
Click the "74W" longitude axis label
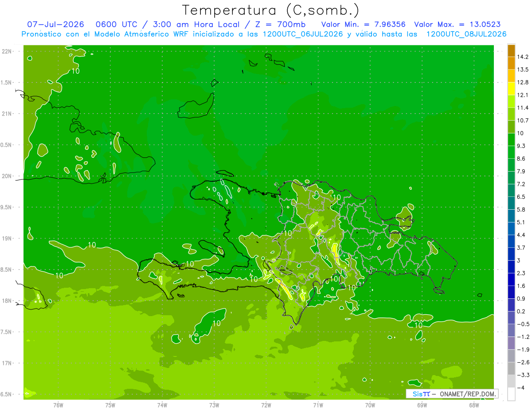click(x=162, y=405)
